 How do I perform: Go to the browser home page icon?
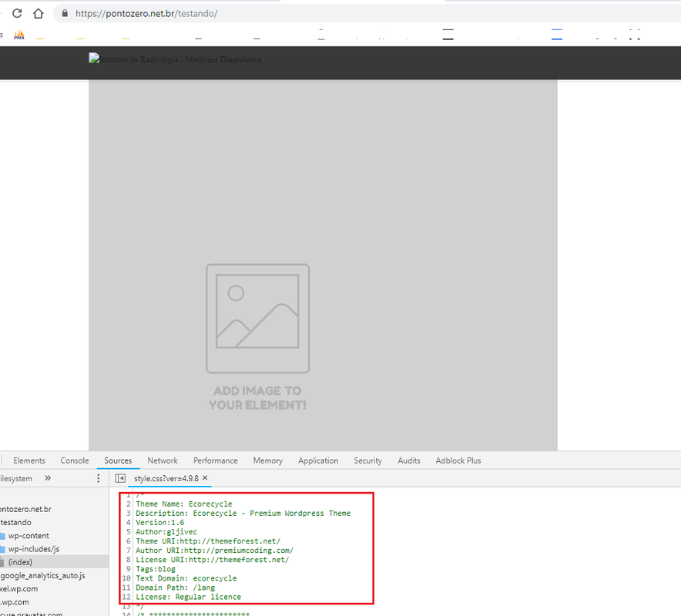point(39,13)
